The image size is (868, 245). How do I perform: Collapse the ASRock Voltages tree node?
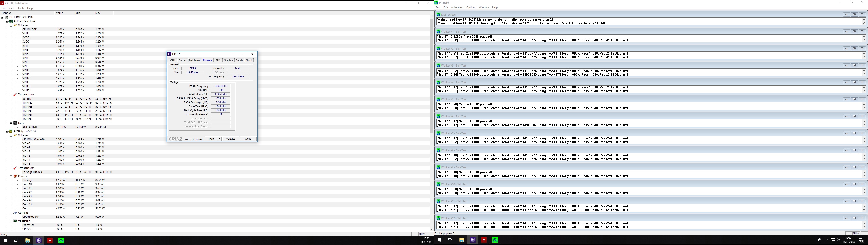click(11, 25)
